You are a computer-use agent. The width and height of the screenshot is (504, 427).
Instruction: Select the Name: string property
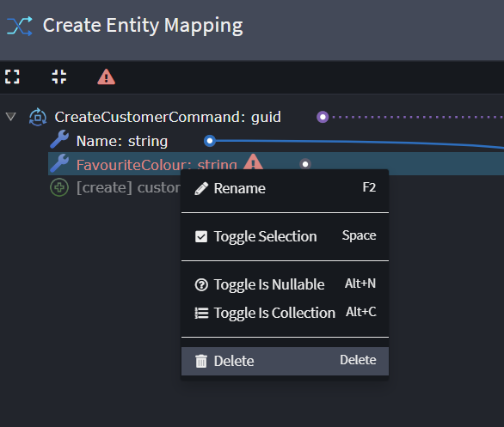122,141
